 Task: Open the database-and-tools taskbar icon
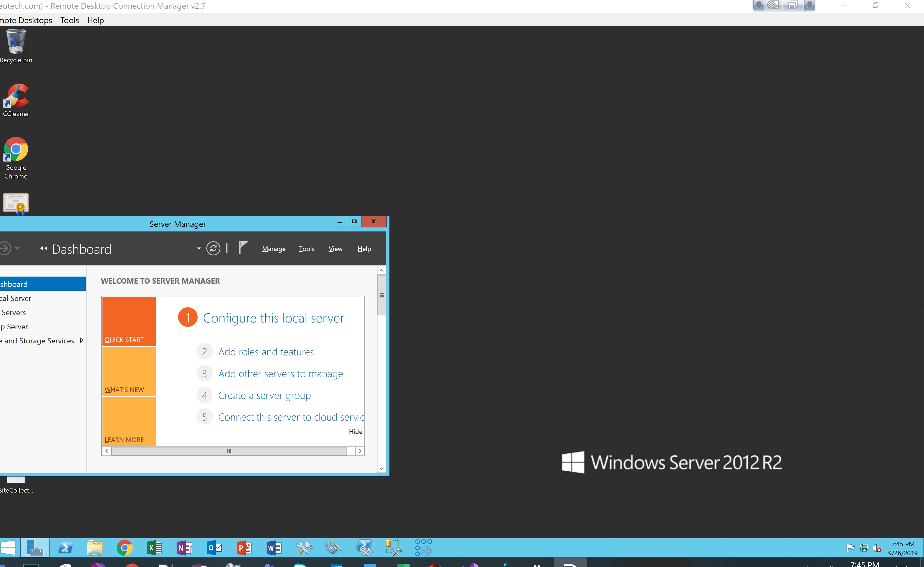[x=393, y=548]
